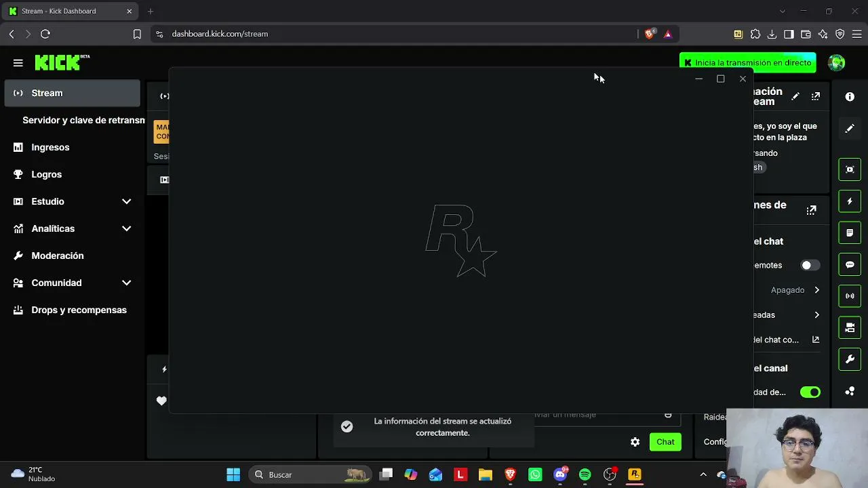This screenshot has height=488, width=868.
Task: Toggle the emotes-only chat switch
Action: coord(810,265)
